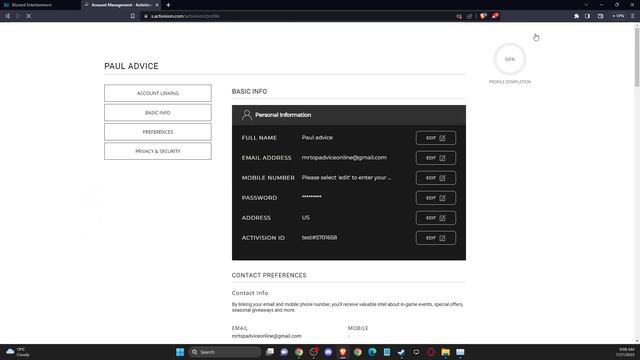Toggle the browser sidebar panel
This screenshot has width=640, height=360.
587,16
